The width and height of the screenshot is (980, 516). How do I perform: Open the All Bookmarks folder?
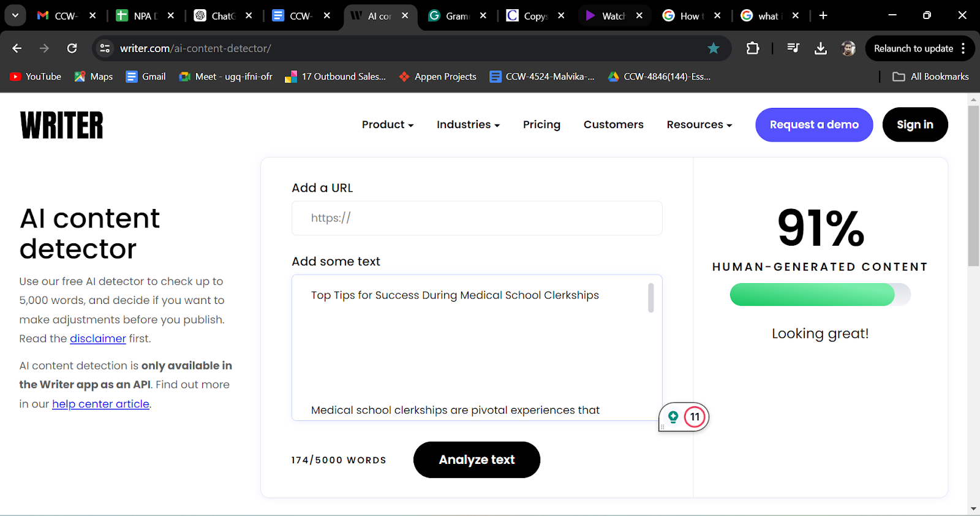click(x=931, y=77)
